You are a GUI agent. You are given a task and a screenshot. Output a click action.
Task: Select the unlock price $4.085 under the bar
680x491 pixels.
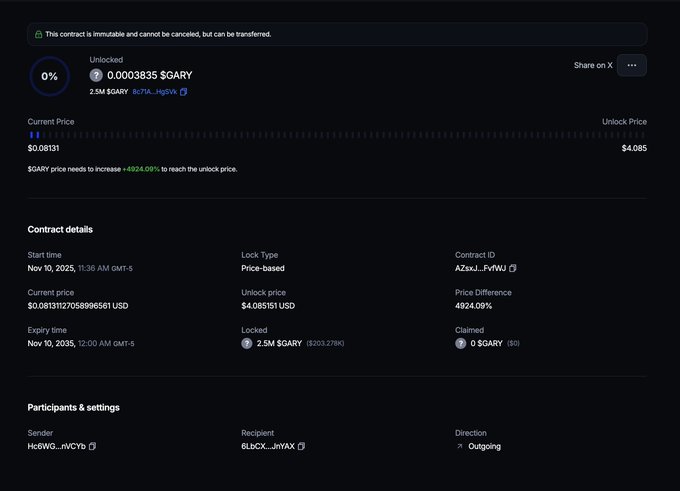(x=634, y=148)
